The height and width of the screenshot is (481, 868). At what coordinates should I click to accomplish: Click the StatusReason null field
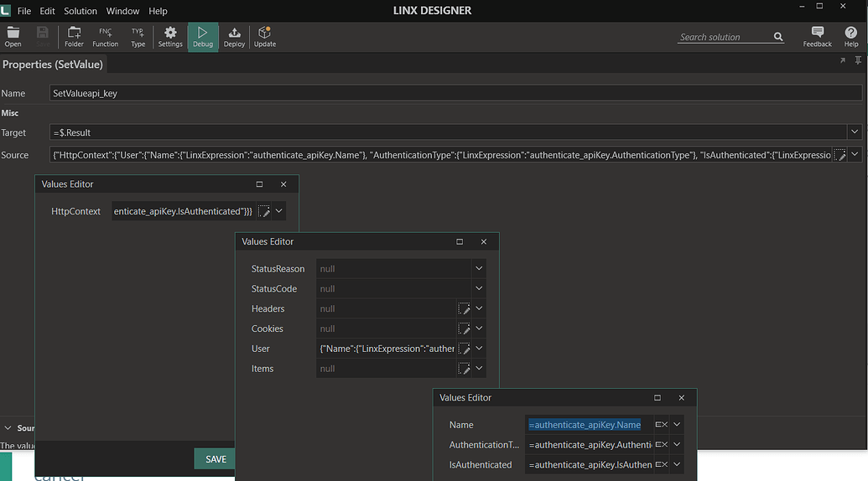pos(393,269)
